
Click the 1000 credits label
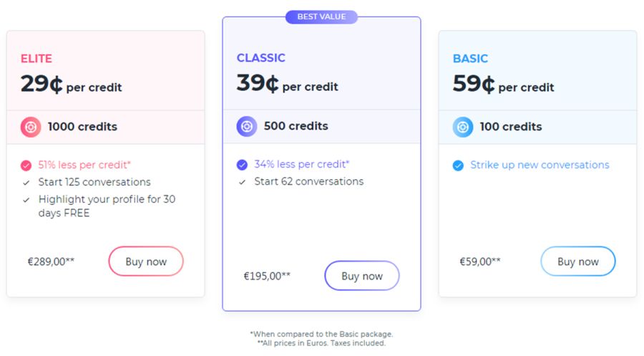point(82,127)
